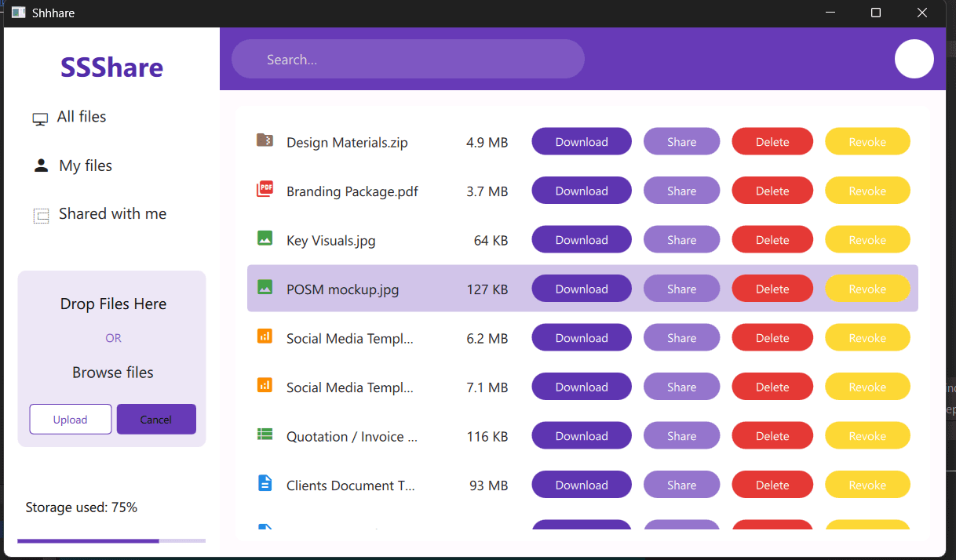Screen dimensions: 956x560
Task: Download the Clients Document file
Action: 582,485
